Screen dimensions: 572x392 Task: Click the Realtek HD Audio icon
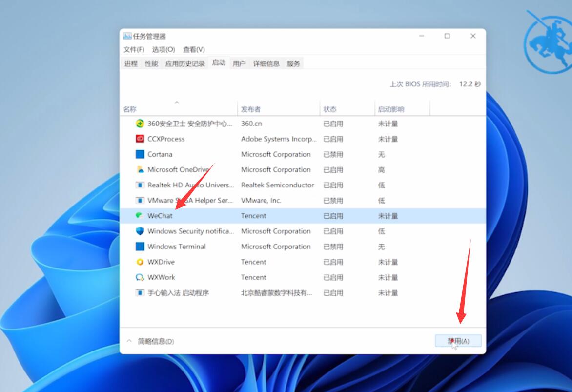(140, 185)
